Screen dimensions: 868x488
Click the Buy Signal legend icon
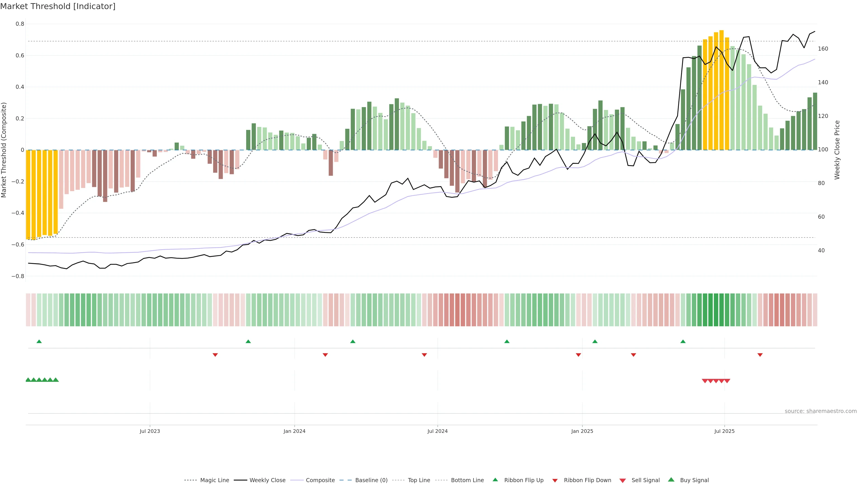click(671, 480)
